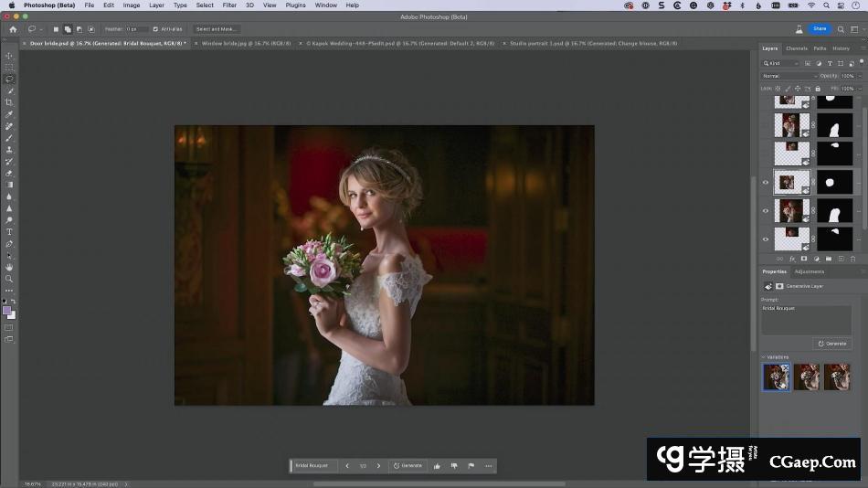This screenshot has width=868, height=488.
Task: Toggle visibility of the bottom layer
Action: tap(766, 239)
